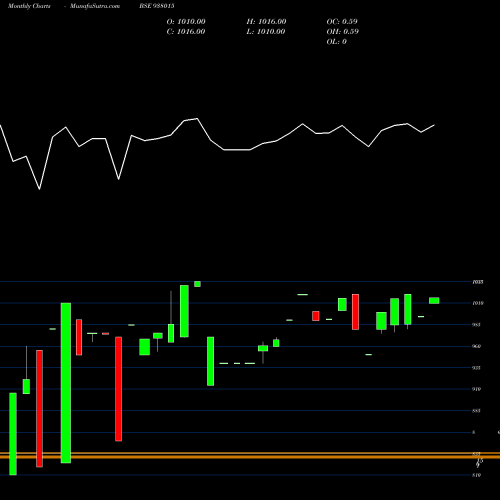Image resolution: width=500 pixels, height=500 pixels.
Task: Select the low value 'L: 1010.00'
Action: click(x=266, y=32)
